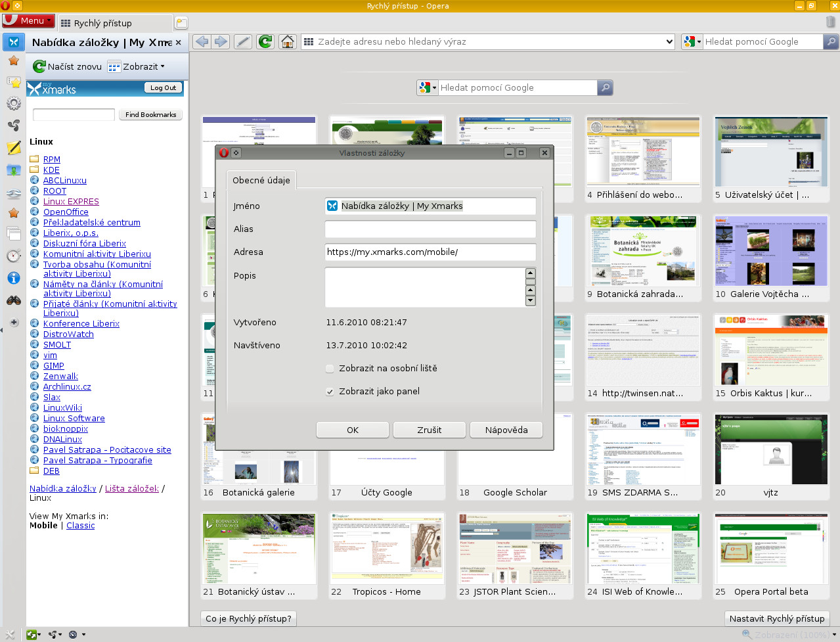This screenshot has width=840, height=642.
Task: Click Zrušit to cancel the dialog
Action: tap(430, 430)
